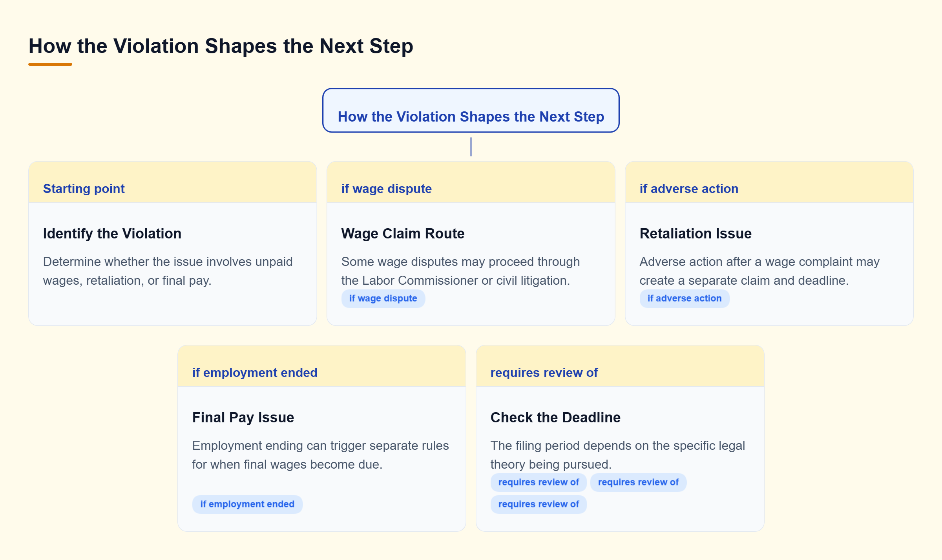Select the page heading at top
The image size is (942, 560).
[x=221, y=46]
